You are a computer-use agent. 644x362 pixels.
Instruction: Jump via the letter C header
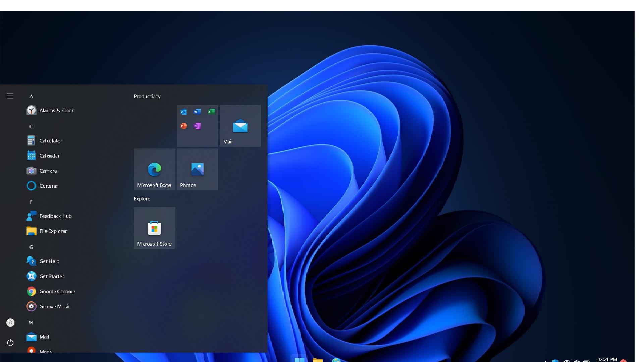pos(31,127)
